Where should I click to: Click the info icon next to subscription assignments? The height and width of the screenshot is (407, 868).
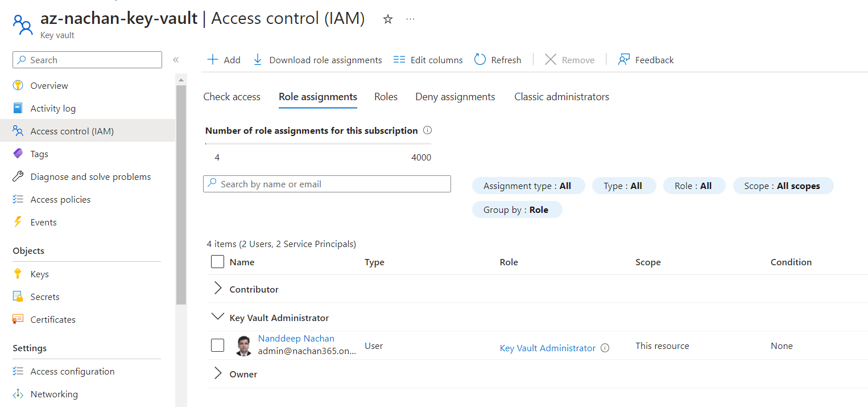click(x=427, y=131)
